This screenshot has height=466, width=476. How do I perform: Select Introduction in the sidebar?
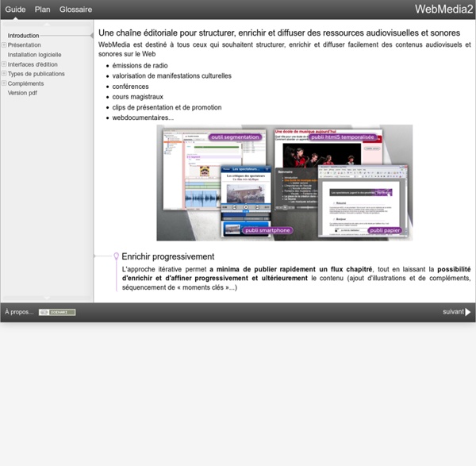[x=23, y=36]
